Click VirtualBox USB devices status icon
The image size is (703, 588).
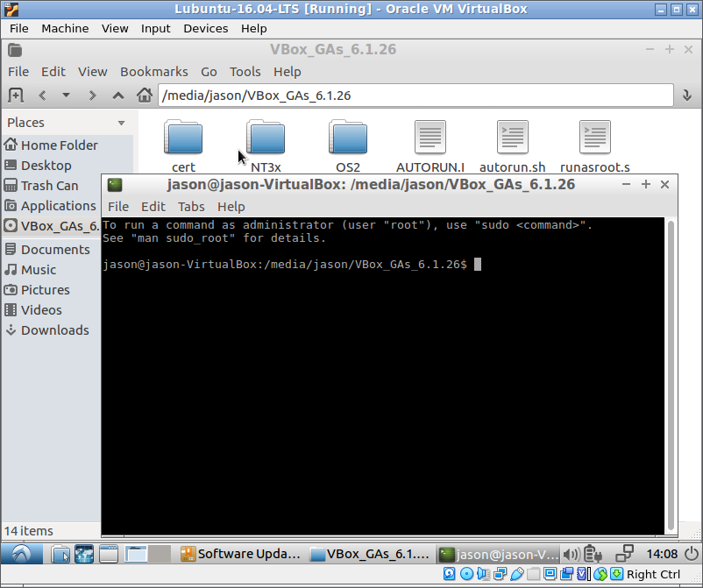click(516, 574)
